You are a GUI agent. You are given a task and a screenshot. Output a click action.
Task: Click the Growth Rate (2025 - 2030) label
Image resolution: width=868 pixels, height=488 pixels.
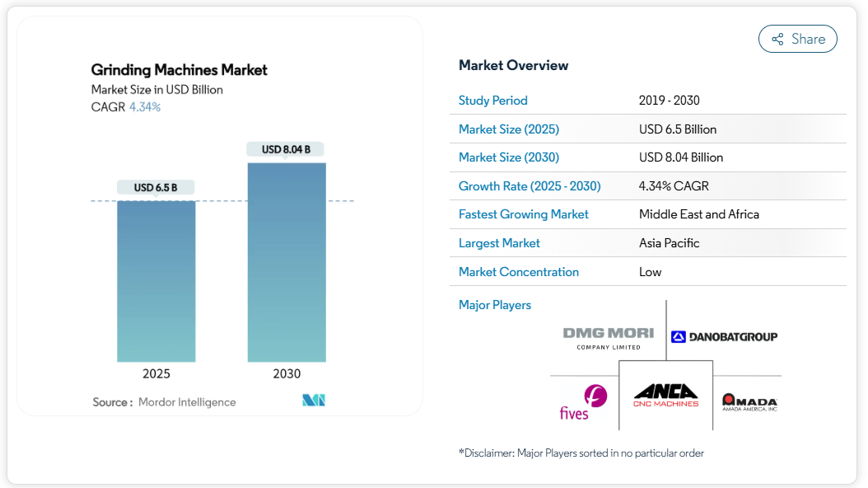coord(530,186)
